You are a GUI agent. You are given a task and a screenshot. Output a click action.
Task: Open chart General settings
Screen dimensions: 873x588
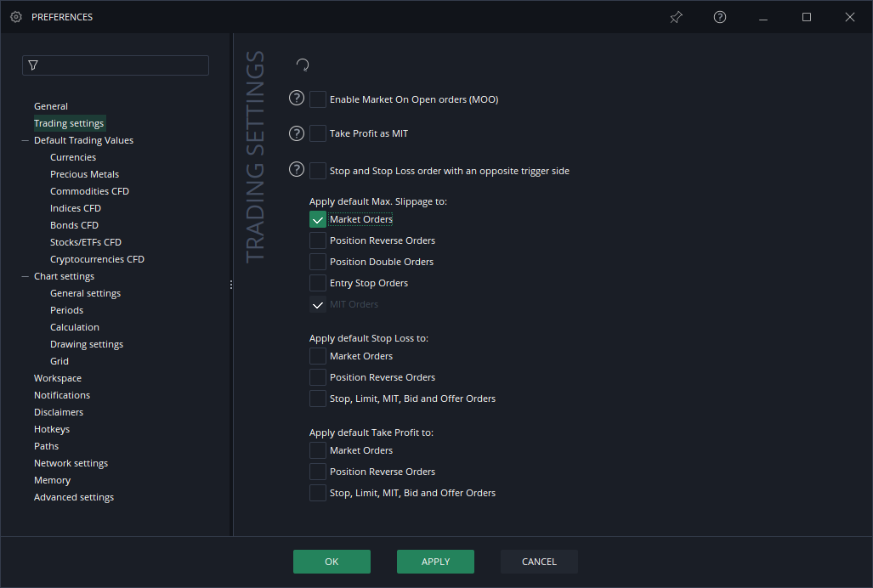pyautogui.click(x=85, y=293)
